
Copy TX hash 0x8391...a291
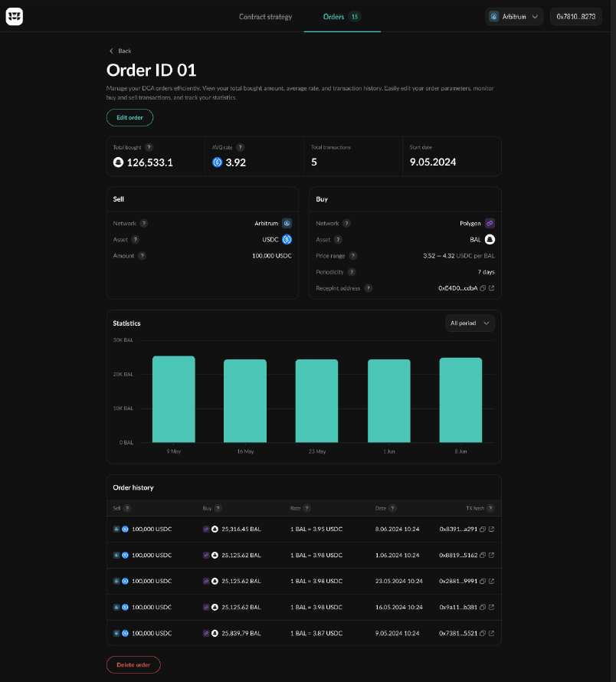483,530
